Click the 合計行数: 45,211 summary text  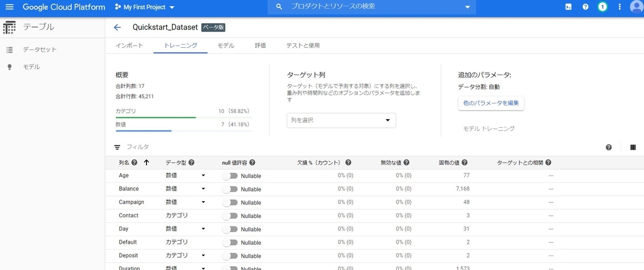pos(134,97)
